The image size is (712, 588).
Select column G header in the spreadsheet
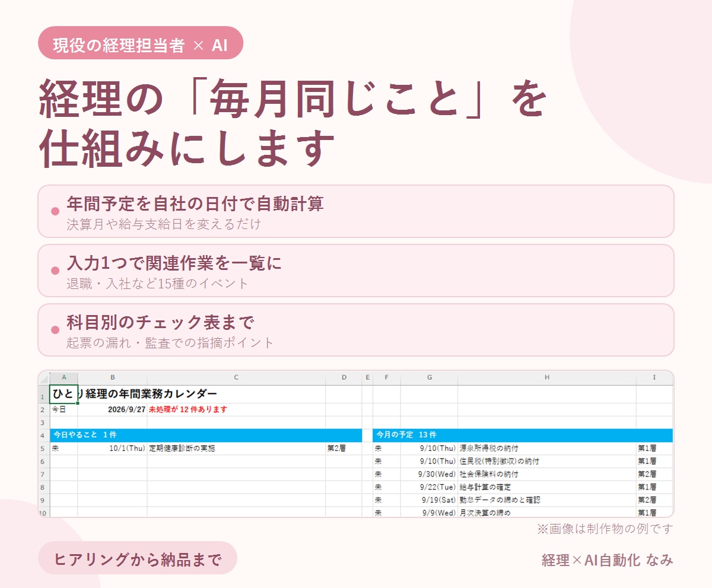[x=429, y=377]
